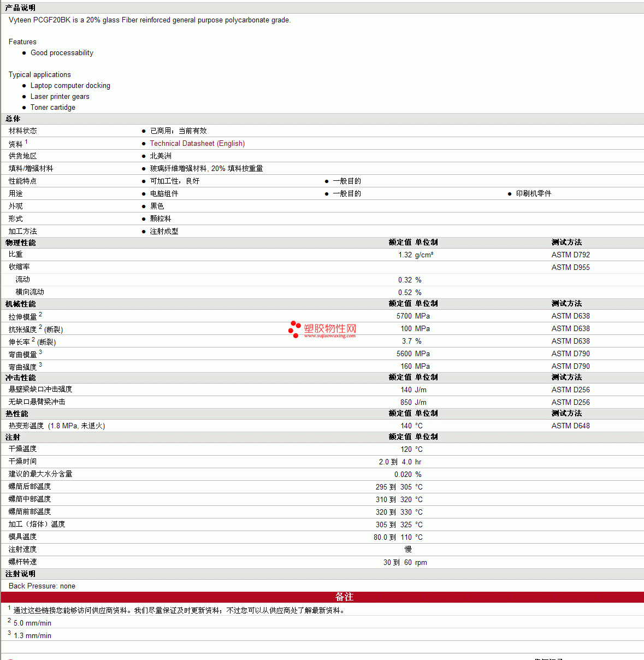Select the 悬壁梁缺口冲击强度 row label
The width and height of the screenshot is (644, 660).
tap(40, 390)
